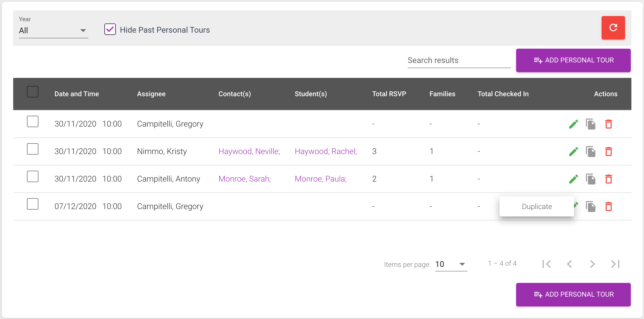The image size is (644, 319).
Task: Go to the next page arrow
Action: pyautogui.click(x=592, y=264)
